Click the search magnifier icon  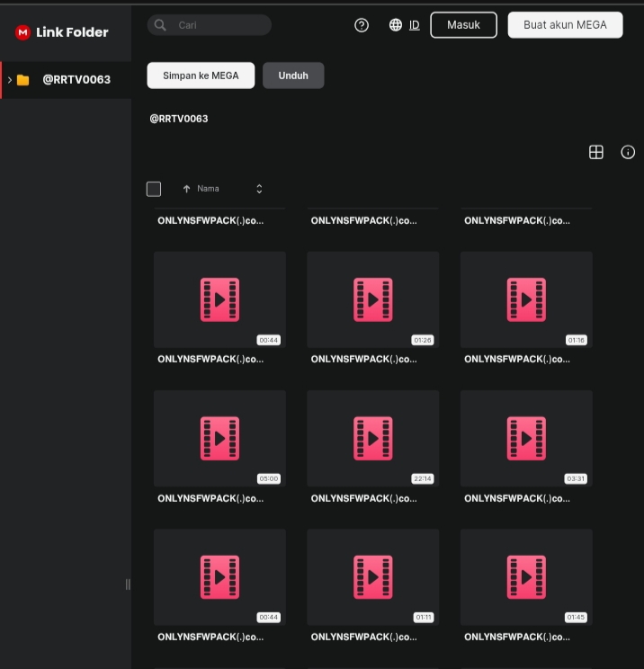click(160, 25)
